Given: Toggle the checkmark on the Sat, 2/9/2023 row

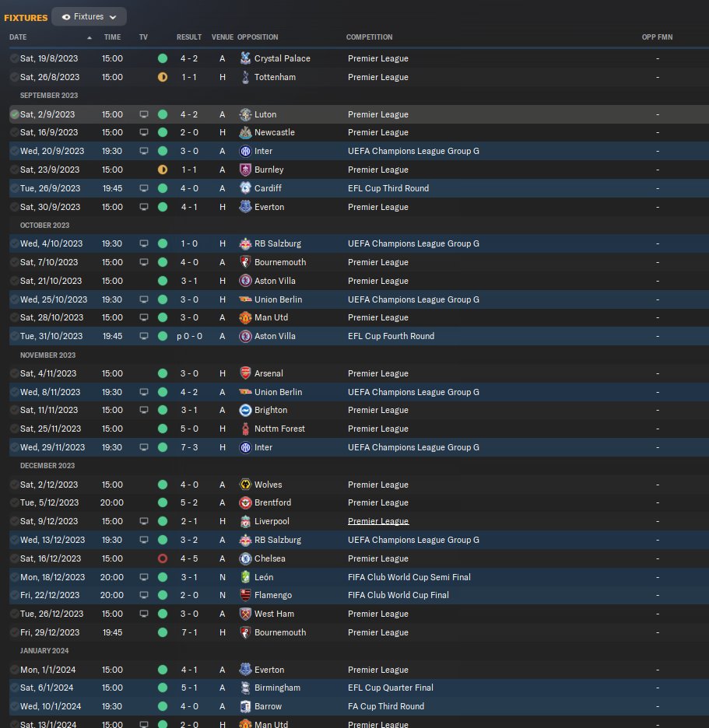Looking at the screenshot, I should click(x=15, y=114).
